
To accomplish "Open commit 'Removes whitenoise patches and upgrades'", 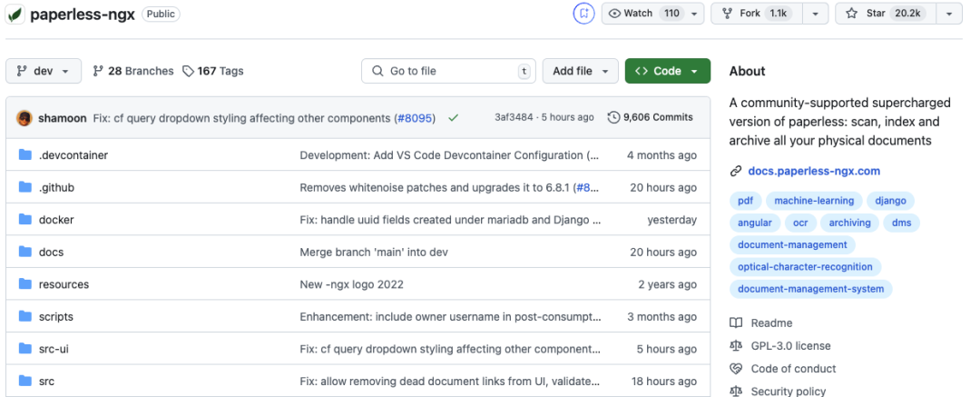I will [x=435, y=187].
